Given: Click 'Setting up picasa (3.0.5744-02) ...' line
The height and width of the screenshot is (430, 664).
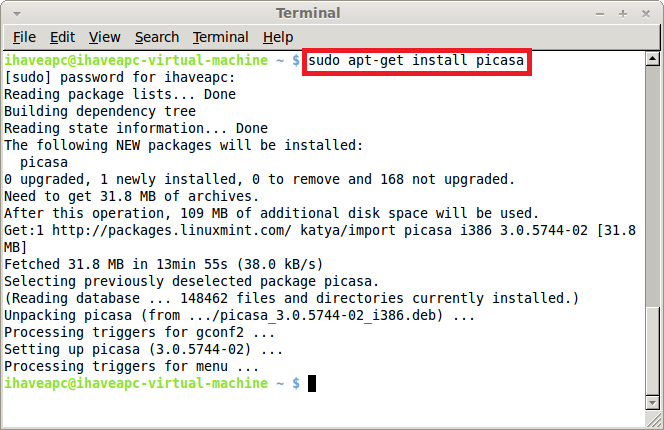Looking at the screenshot, I should coord(144,350).
